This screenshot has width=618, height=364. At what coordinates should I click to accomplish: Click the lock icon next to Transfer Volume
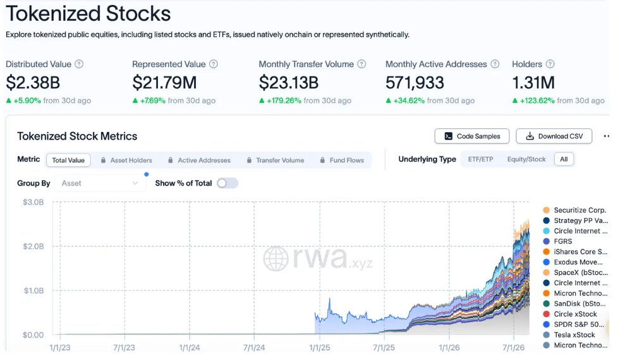[249, 160]
